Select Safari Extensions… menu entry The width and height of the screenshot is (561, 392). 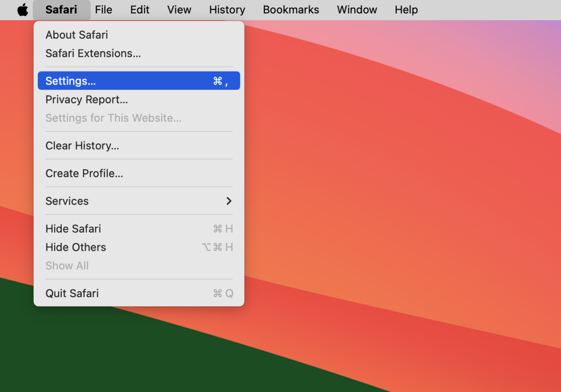pos(93,54)
